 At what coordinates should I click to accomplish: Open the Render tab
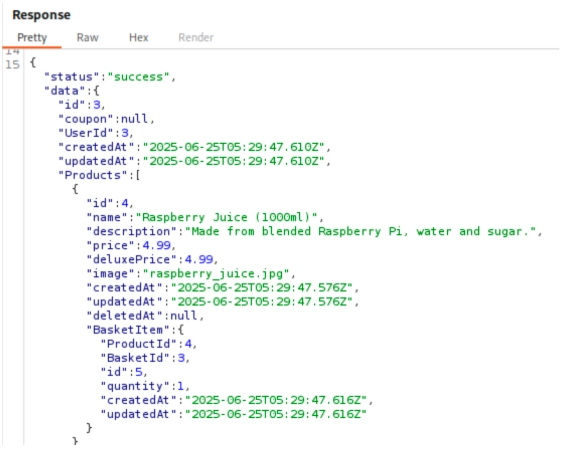(196, 37)
